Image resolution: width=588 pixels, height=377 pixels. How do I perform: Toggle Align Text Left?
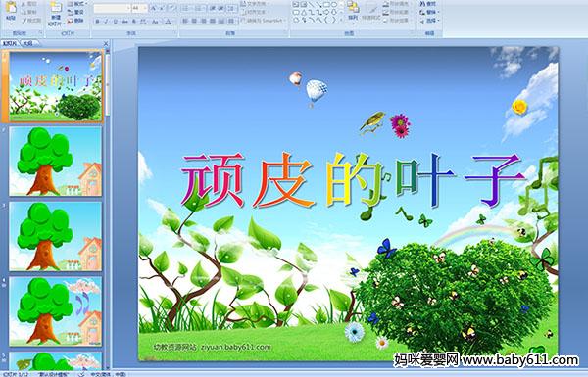tap(185, 21)
